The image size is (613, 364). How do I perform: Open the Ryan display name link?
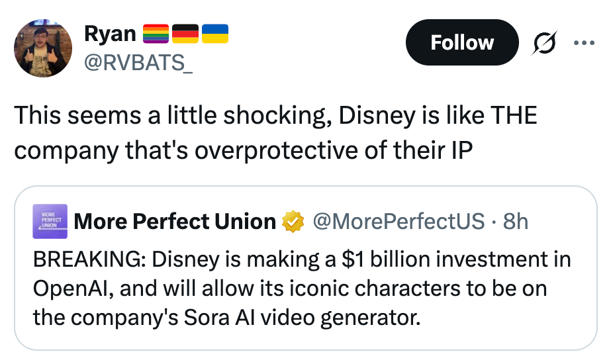[110, 33]
